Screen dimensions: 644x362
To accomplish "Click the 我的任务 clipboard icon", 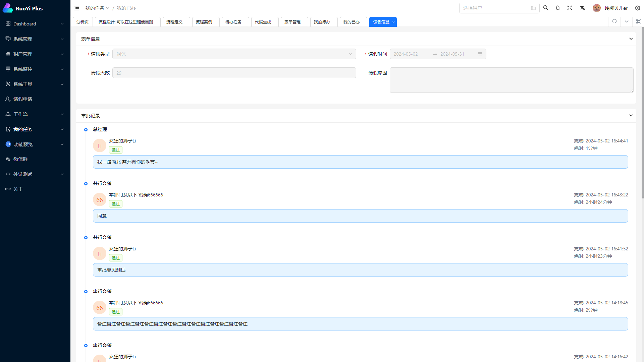I will [x=8, y=129].
